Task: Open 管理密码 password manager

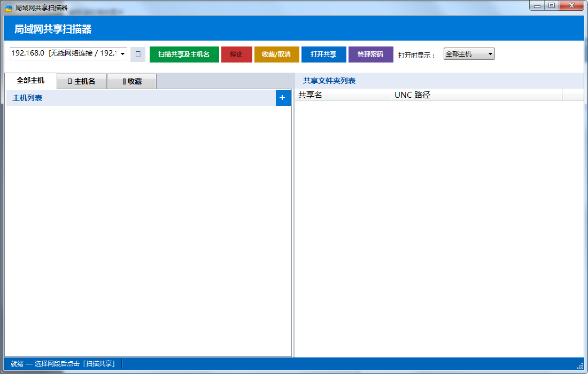Action: point(370,54)
